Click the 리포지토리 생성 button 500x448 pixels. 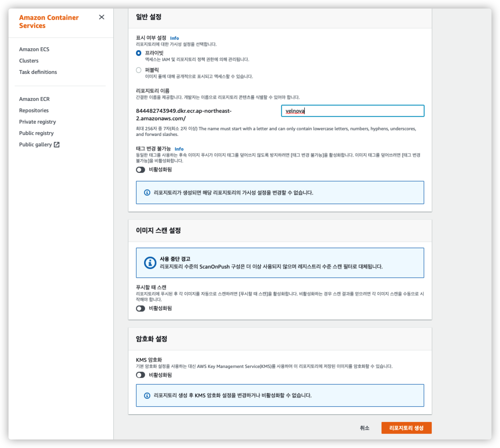click(x=406, y=428)
